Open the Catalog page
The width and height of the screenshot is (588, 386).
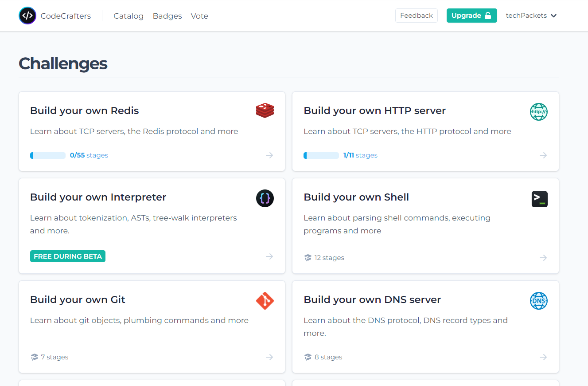coord(129,16)
